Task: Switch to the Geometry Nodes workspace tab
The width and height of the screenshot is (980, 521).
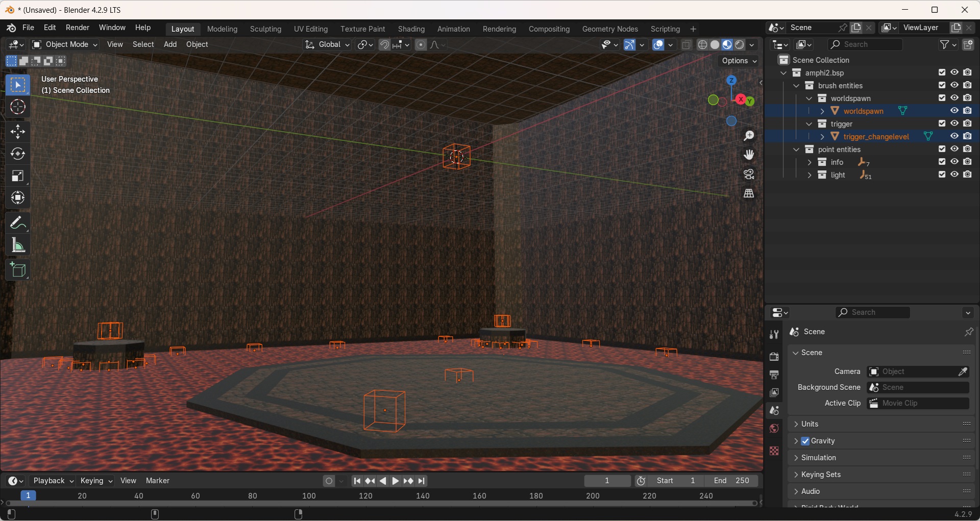Action: [610, 29]
